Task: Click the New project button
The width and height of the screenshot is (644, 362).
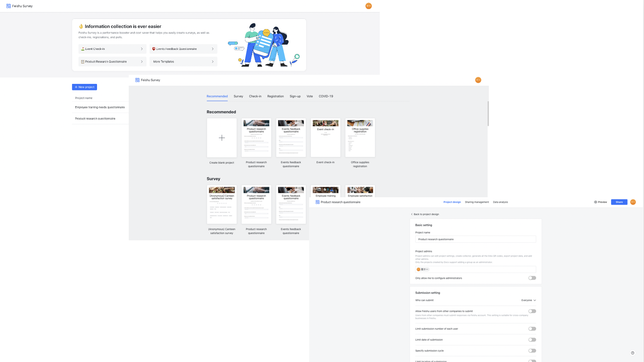Action: click(84, 87)
